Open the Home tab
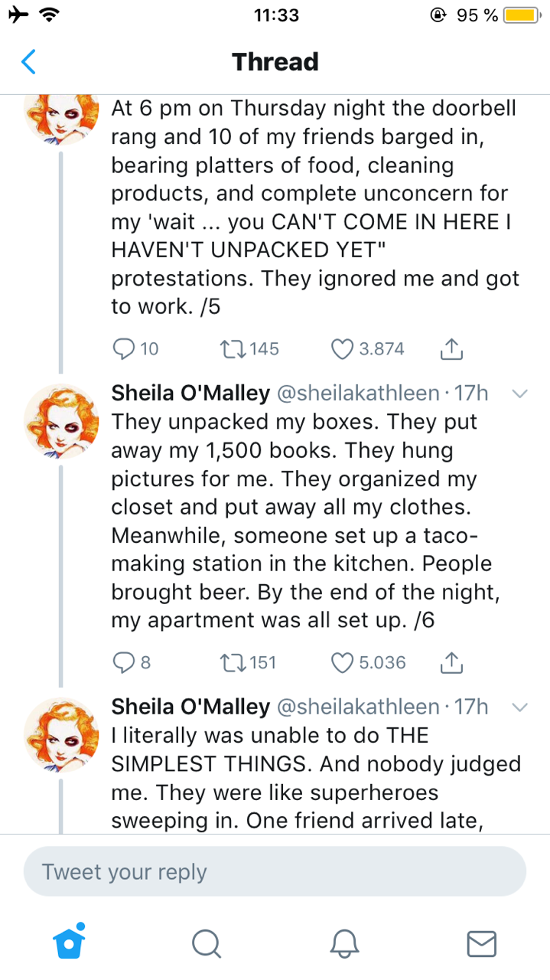The width and height of the screenshot is (550, 980). click(69, 942)
